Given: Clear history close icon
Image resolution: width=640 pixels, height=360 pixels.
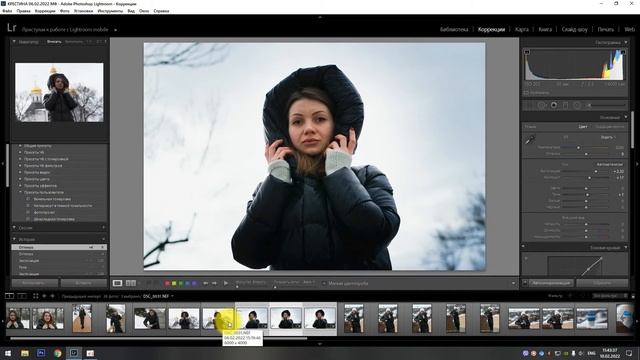Looking at the screenshot, I should (x=103, y=239).
